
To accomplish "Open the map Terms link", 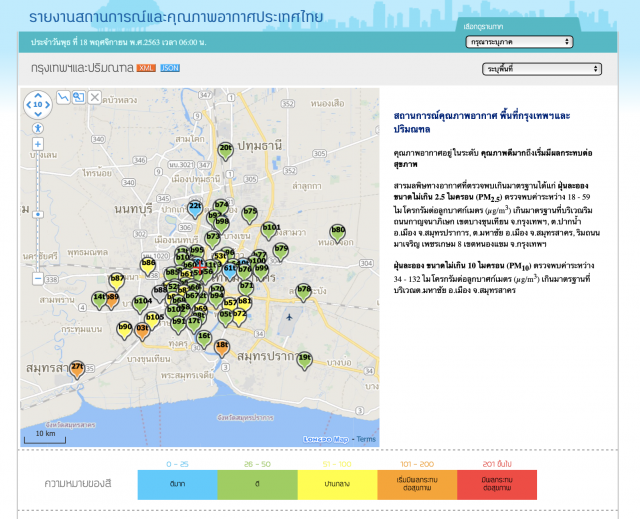I will [x=366, y=439].
